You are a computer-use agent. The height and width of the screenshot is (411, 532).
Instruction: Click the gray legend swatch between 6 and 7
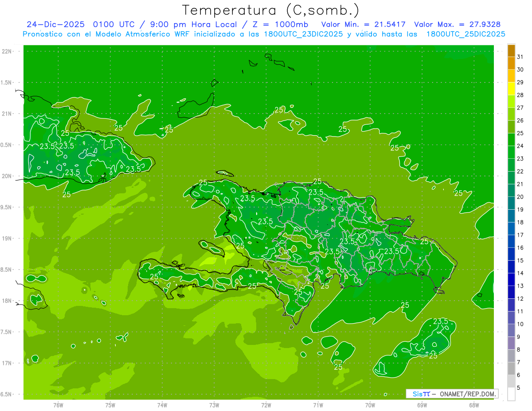click(511, 369)
